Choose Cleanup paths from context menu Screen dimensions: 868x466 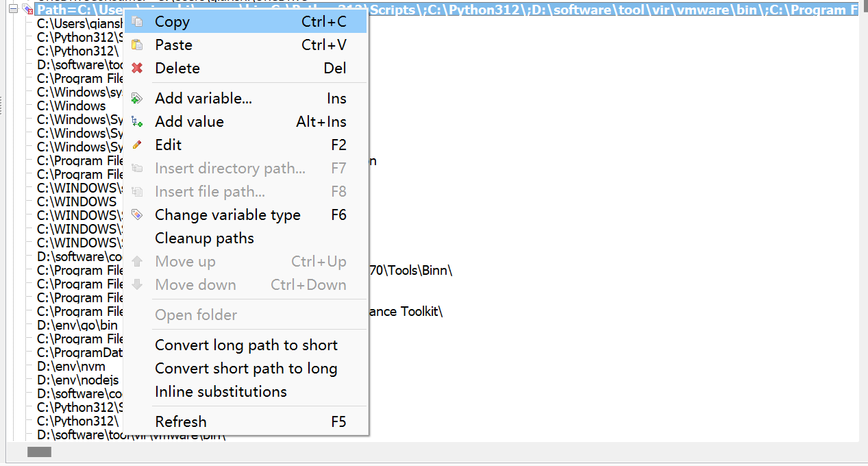[204, 238]
